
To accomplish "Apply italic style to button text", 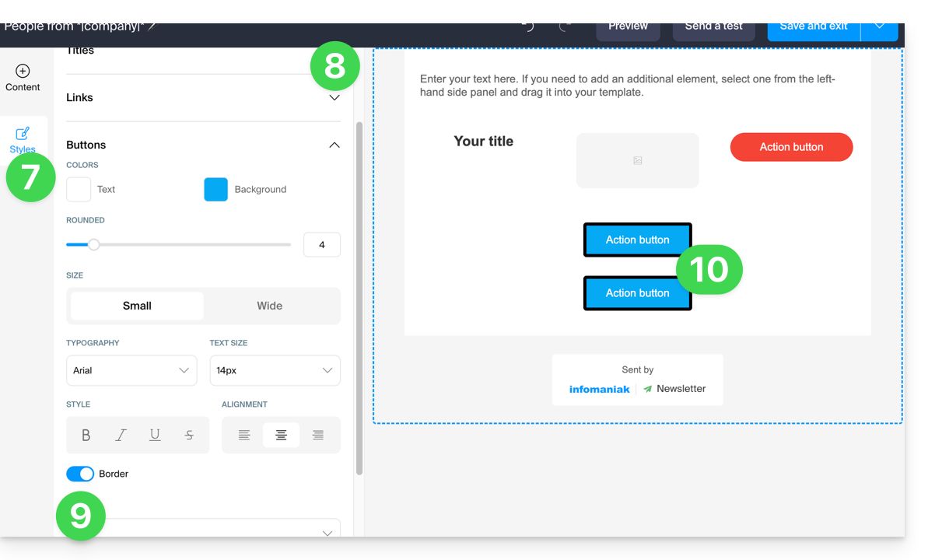I will click(121, 436).
